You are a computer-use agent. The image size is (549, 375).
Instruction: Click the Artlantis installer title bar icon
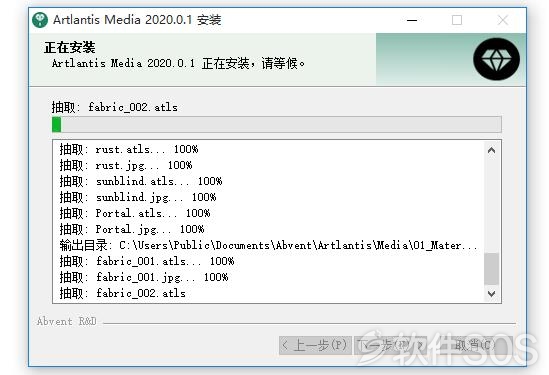(40, 20)
